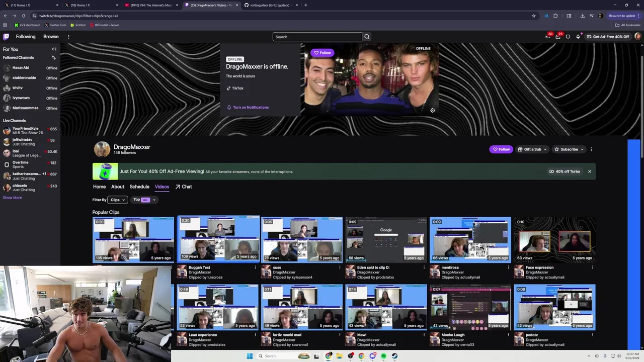Open the Home channel tab
The image size is (644, 362).
click(99, 187)
